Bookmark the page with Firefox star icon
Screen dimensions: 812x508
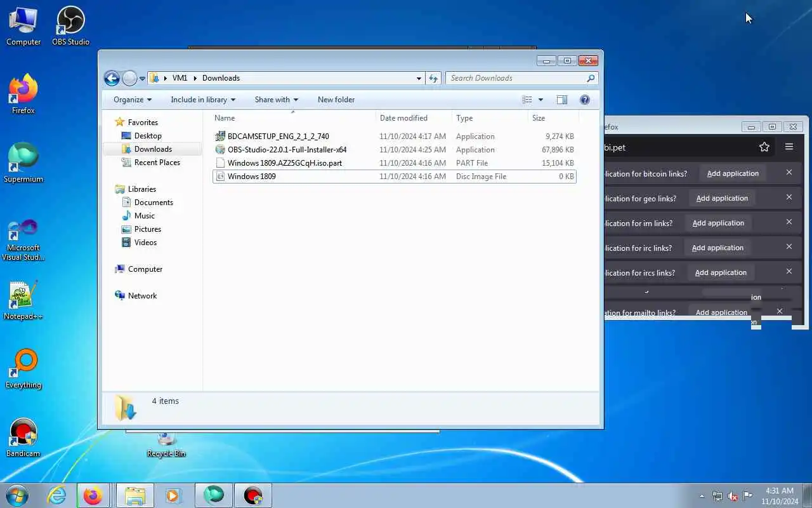pyautogui.click(x=764, y=147)
